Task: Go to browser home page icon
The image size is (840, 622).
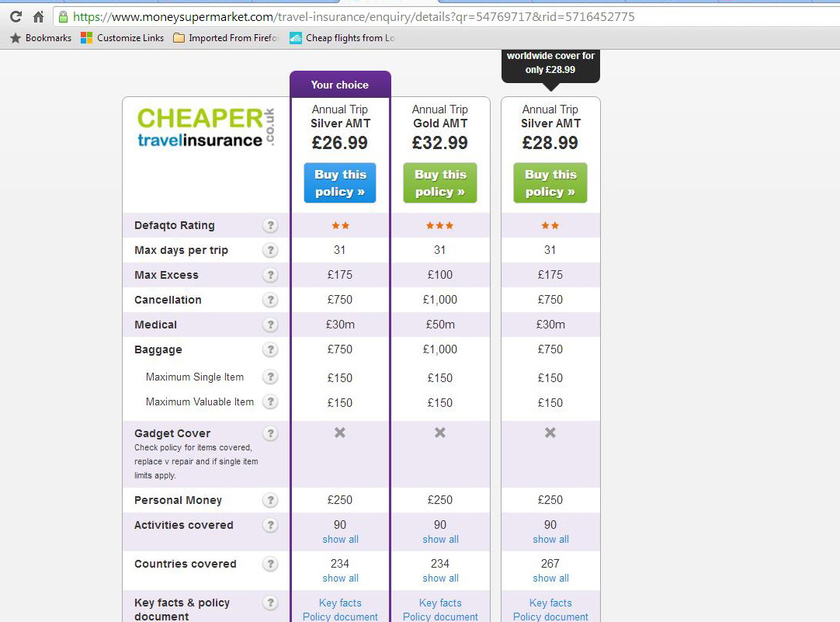Action: pyautogui.click(x=39, y=16)
